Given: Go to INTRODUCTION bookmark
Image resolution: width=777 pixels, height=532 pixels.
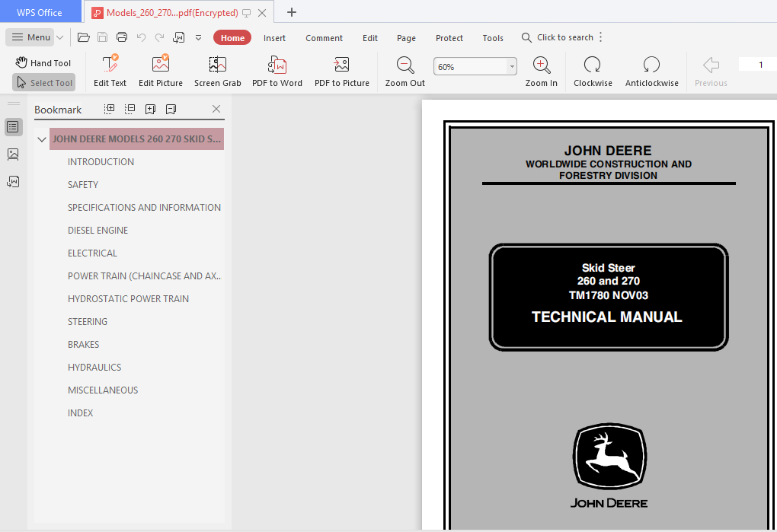Looking at the screenshot, I should (101, 162).
